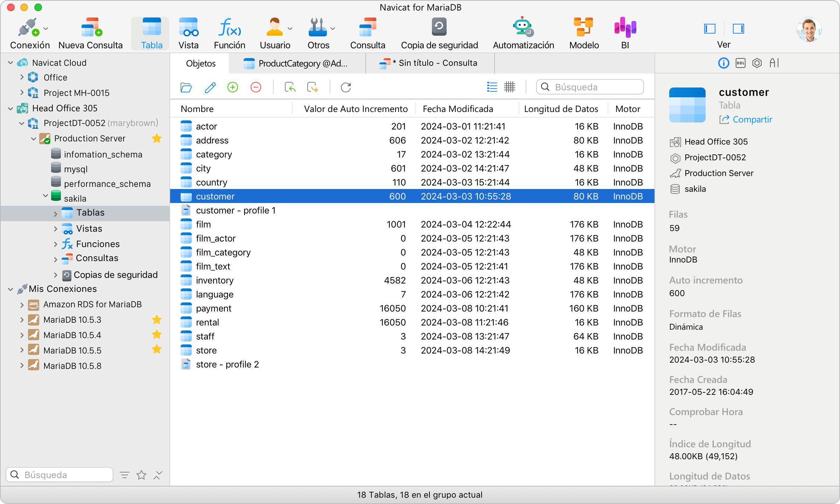Switch to list view mode

(x=492, y=87)
